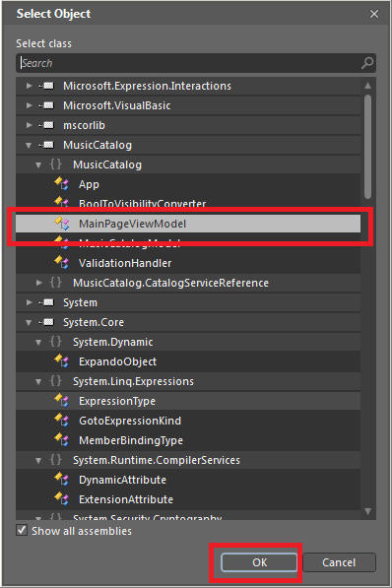
Task: Click the scroll down arrow of class list
Action: (x=368, y=511)
